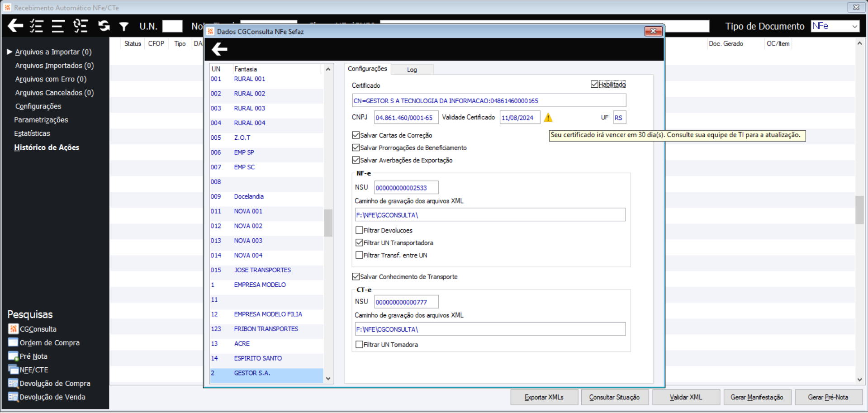This screenshot has height=413, width=868.
Task: Click the Validar XML button
Action: click(x=686, y=397)
